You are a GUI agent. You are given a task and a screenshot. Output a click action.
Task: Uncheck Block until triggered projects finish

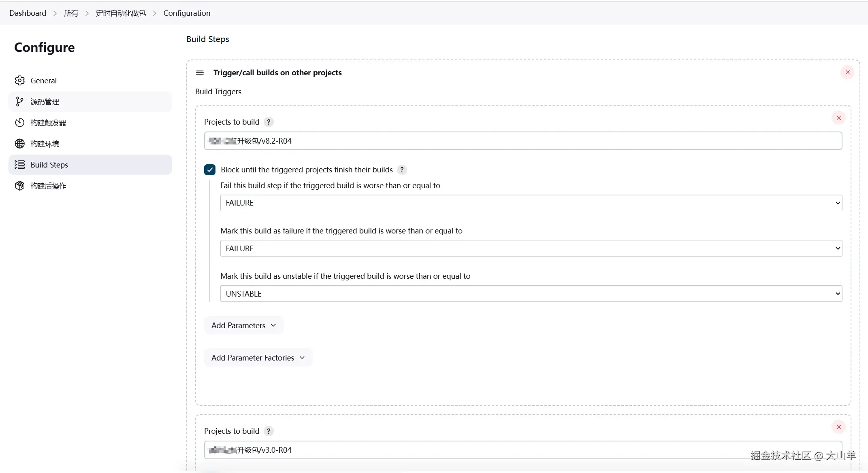[210, 170]
